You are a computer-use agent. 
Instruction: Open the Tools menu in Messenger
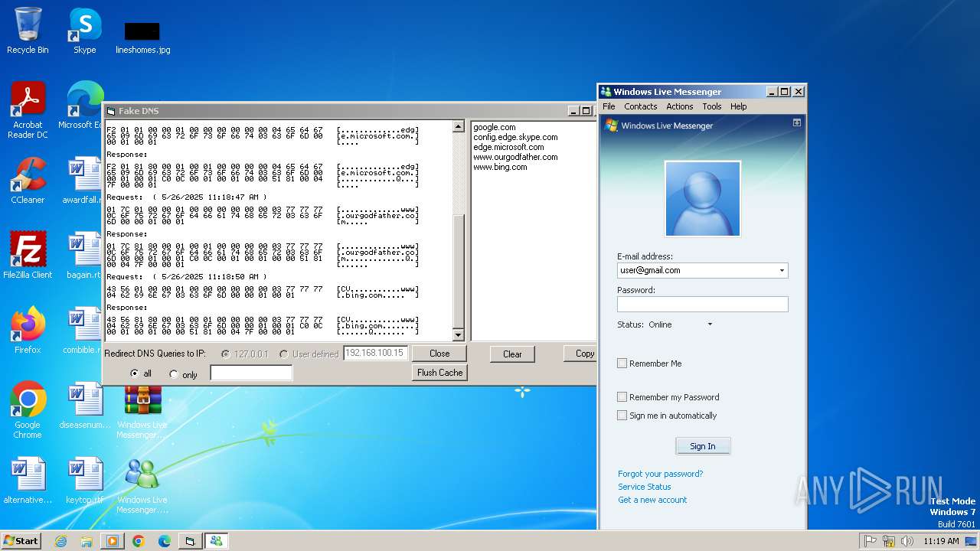(x=712, y=106)
